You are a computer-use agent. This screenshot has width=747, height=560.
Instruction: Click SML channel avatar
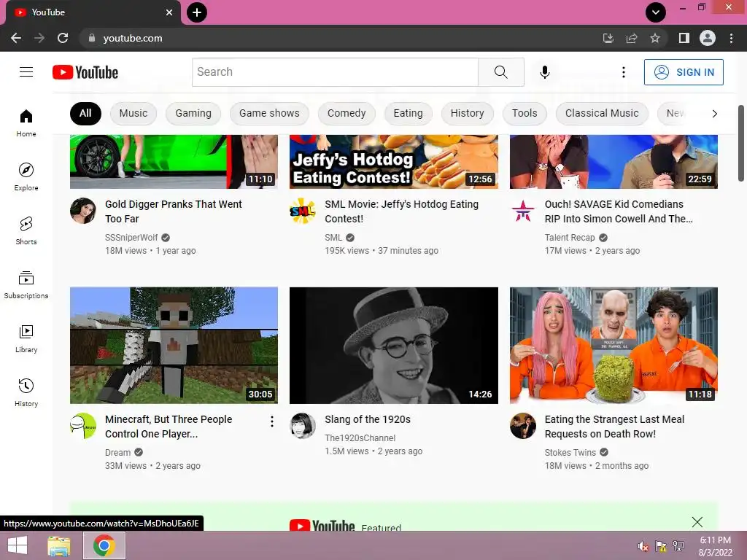[x=303, y=211]
